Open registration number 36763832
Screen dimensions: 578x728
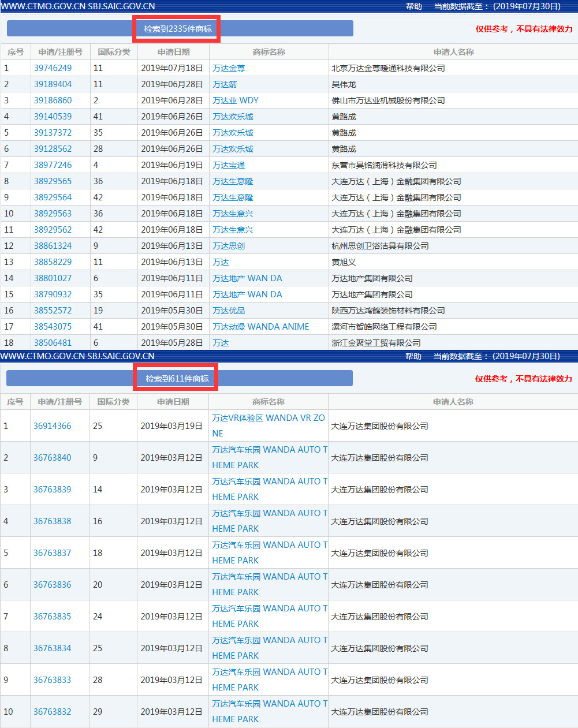point(52,712)
